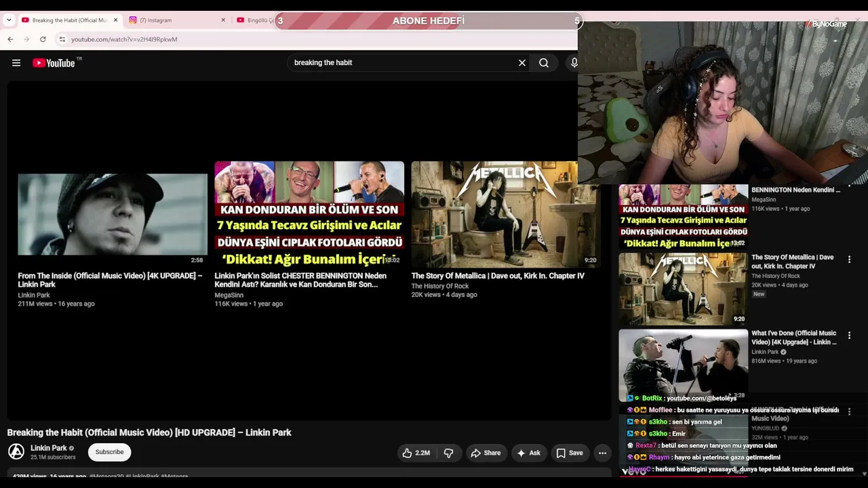Subscribe to the Linkin Park channel
Viewport: 868px width, 488px height.
click(x=109, y=452)
